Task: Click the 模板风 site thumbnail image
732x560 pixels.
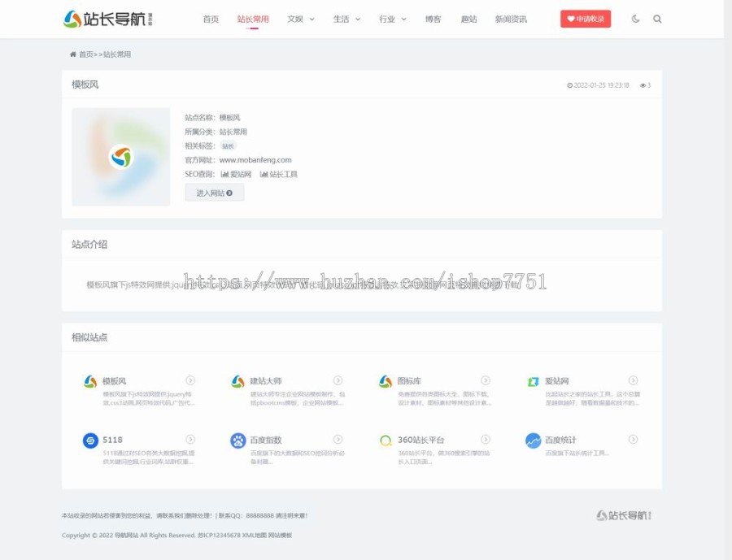Action: [121, 157]
